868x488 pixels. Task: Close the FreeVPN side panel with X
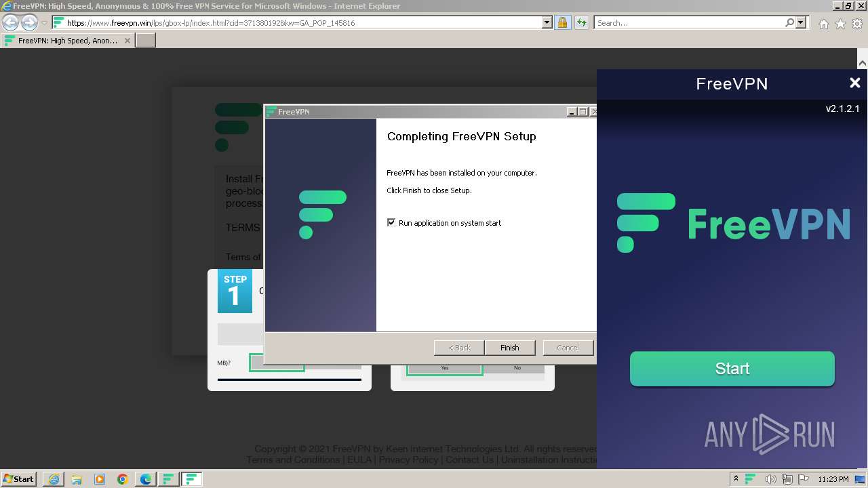pos(854,83)
